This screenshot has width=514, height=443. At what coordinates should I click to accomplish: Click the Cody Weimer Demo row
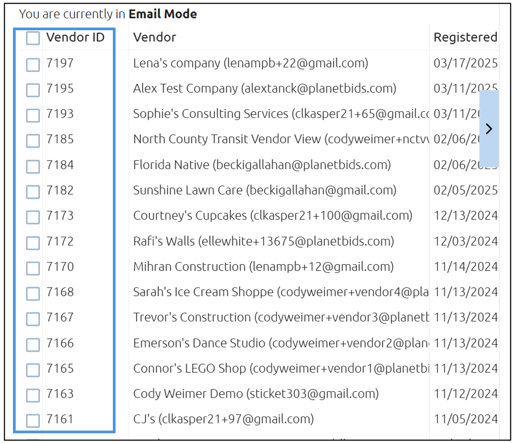[256, 394]
